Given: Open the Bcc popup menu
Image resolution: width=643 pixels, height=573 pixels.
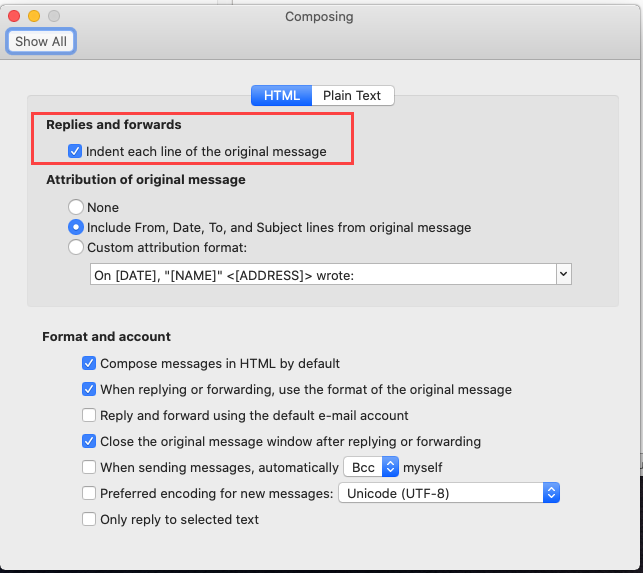Looking at the screenshot, I should 371,467.
